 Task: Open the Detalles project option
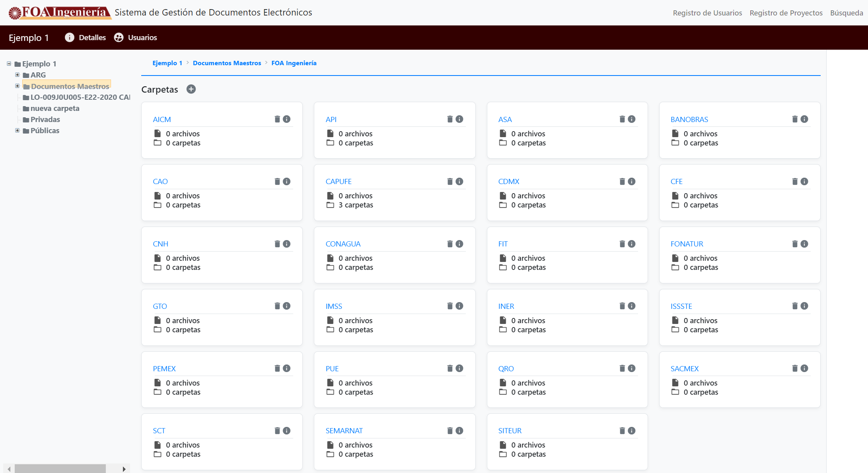point(86,37)
